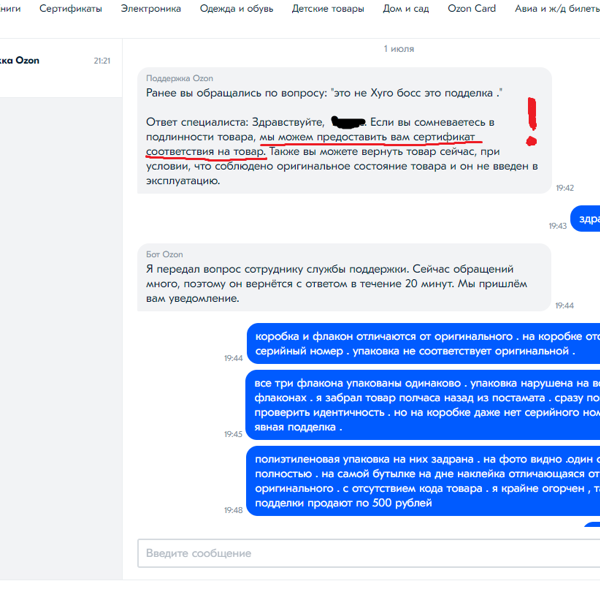
Task: Click the blue message about полиэтиленовая упаковка
Action: coord(423,481)
